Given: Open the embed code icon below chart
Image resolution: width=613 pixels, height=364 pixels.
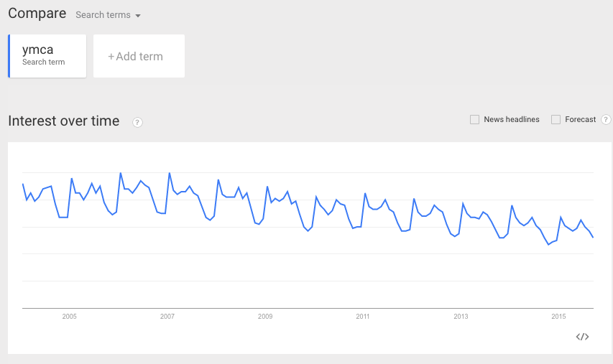Looking at the screenshot, I should pos(582,337).
